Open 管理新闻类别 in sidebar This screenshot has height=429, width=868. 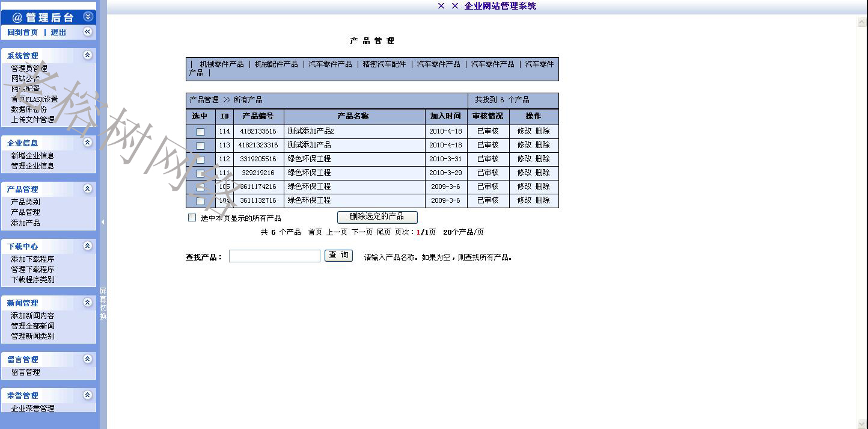coord(32,336)
